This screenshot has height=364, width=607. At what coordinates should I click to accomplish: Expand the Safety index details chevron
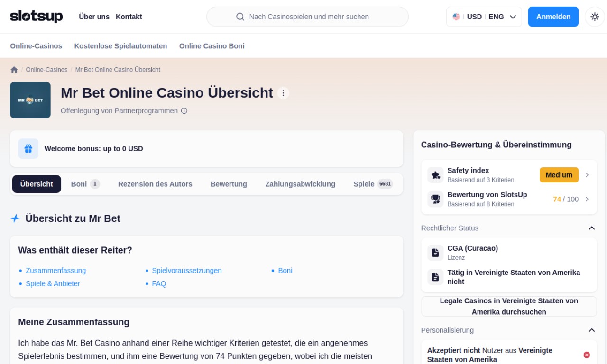(x=587, y=175)
